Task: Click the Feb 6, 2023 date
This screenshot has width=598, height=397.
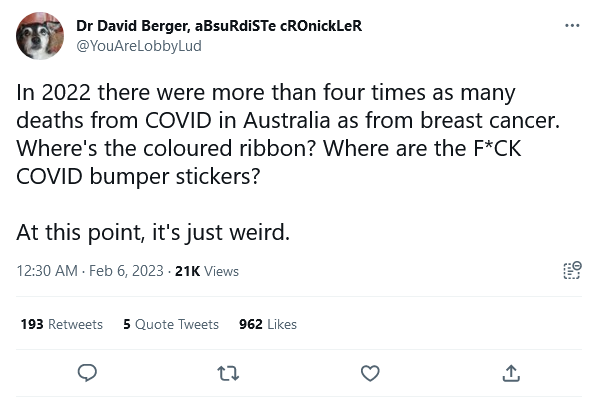Action: (126, 271)
